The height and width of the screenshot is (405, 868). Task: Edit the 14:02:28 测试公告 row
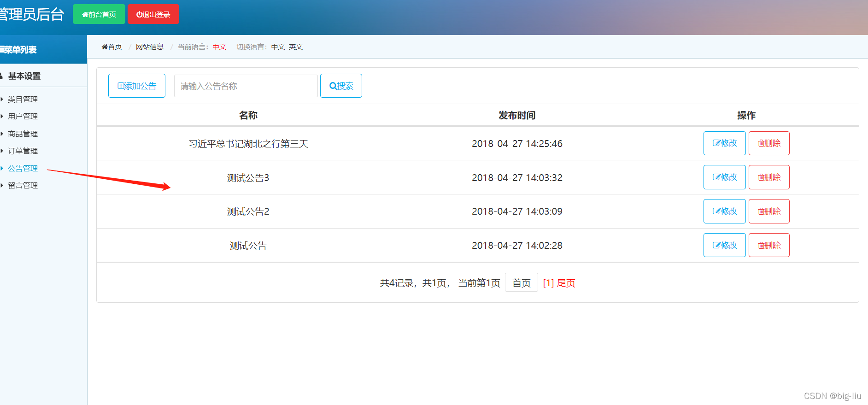(x=724, y=245)
